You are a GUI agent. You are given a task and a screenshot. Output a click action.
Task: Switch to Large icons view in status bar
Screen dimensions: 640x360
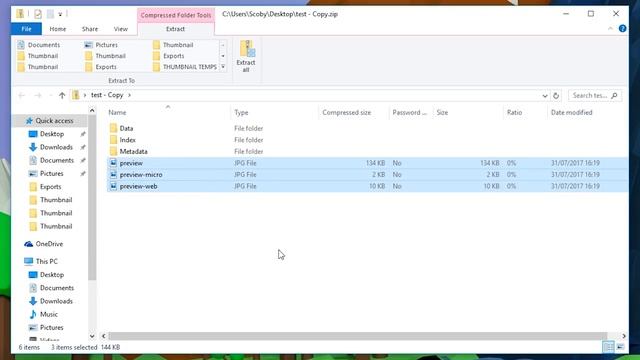(x=620, y=347)
